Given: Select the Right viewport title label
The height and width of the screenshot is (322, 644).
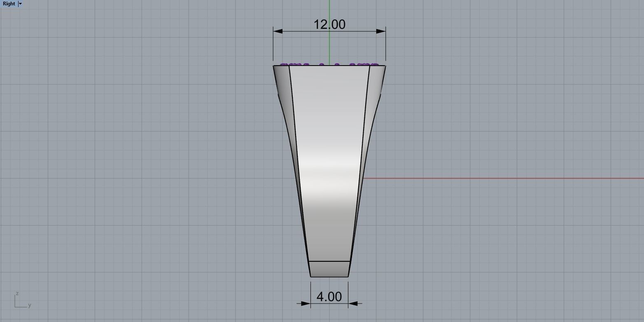Looking at the screenshot, I should (x=9, y=4).
